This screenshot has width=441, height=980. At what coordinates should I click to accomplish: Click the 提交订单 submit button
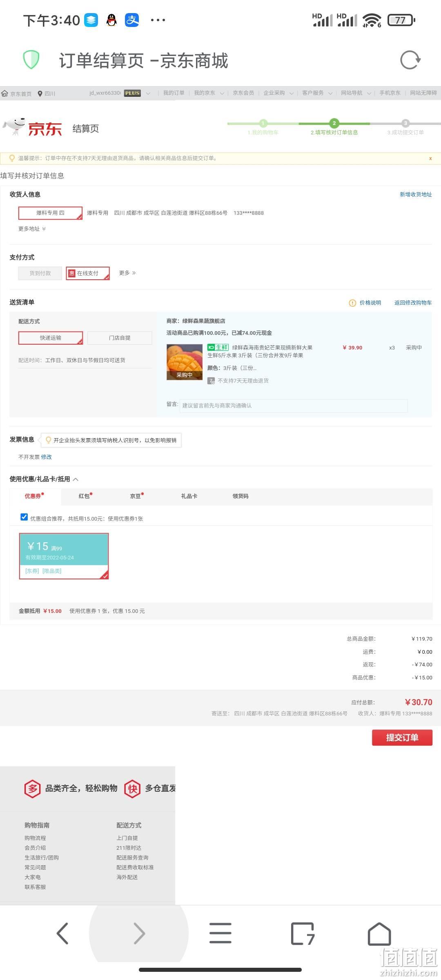point(402,737)
